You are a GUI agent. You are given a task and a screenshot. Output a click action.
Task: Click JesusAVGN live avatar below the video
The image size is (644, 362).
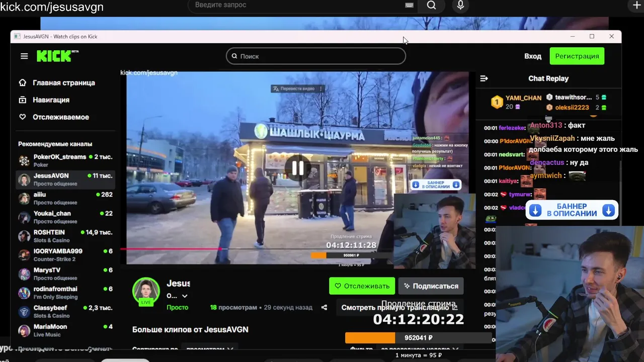coord(146,291)
